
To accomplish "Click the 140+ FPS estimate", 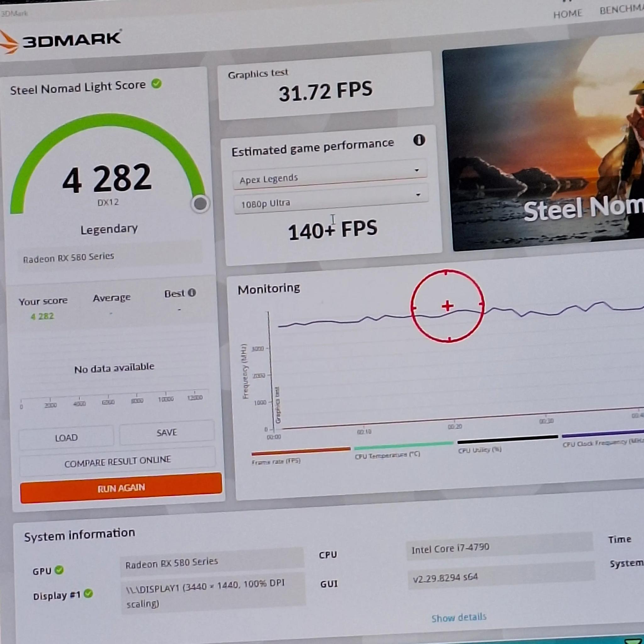I will click(333, 230).
